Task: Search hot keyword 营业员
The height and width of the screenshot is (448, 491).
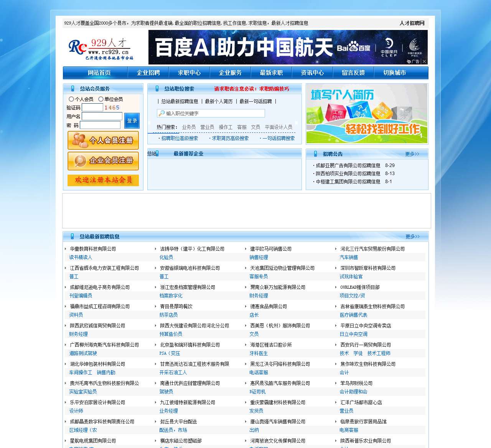Action: coord(207,127)
